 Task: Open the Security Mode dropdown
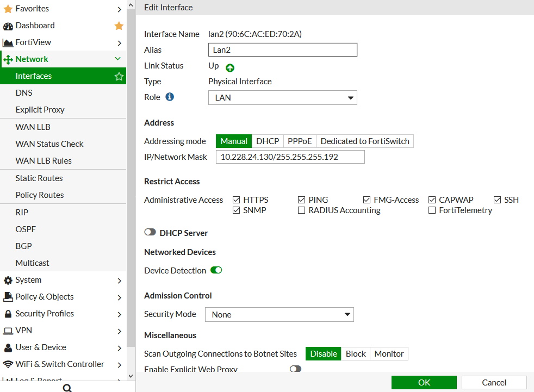coord(280,314)
